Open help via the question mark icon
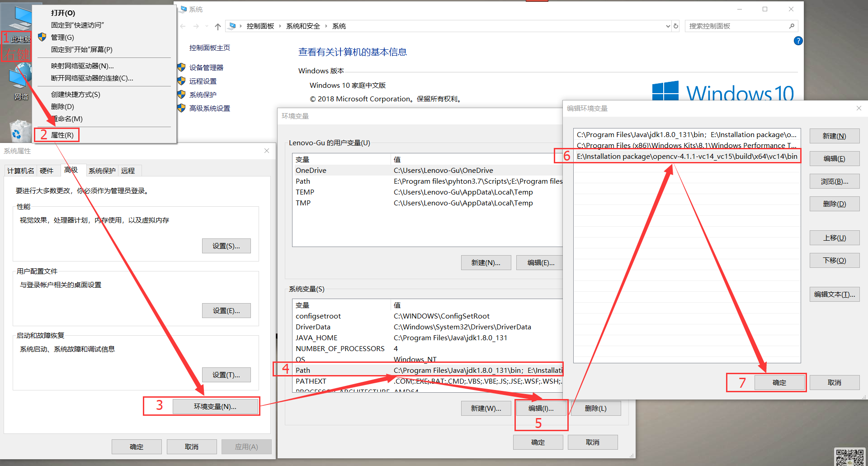The image size is (868, 466). point(798,41)
